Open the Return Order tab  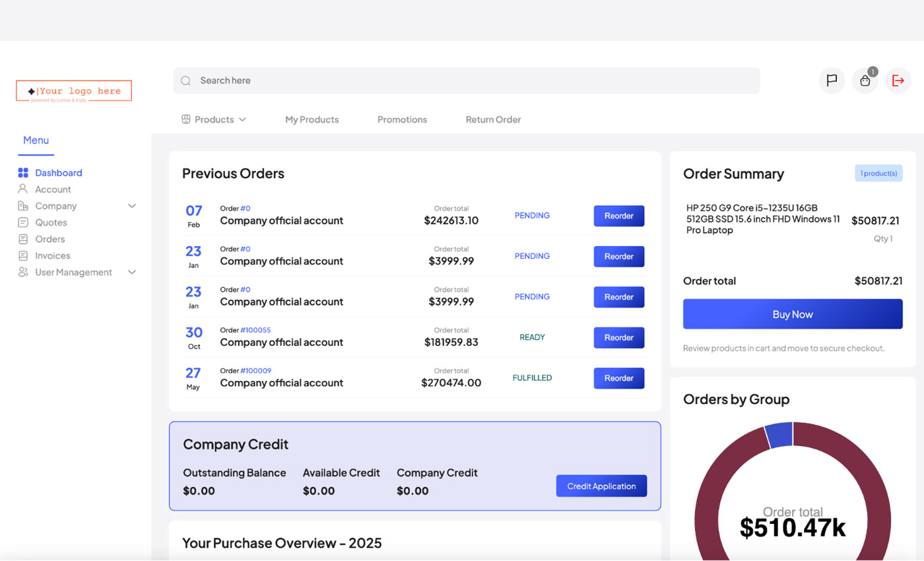[493, 119]
